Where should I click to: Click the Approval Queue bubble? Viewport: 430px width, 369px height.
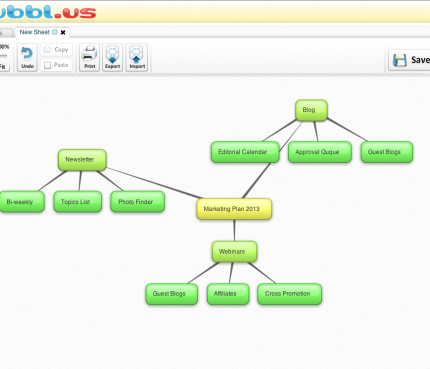point(320,152)
